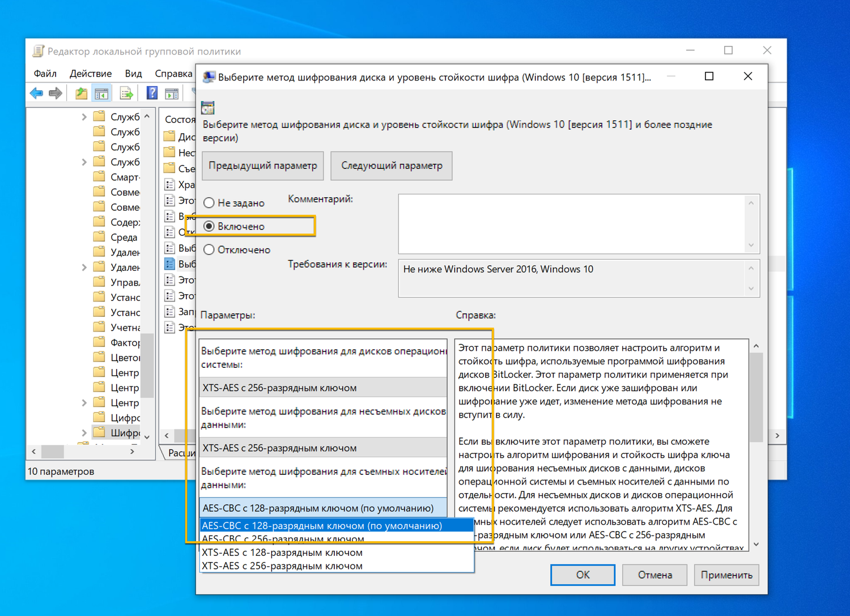
Task: Select the Содер folder icon in the tree
Action: [x=100, y=222]
